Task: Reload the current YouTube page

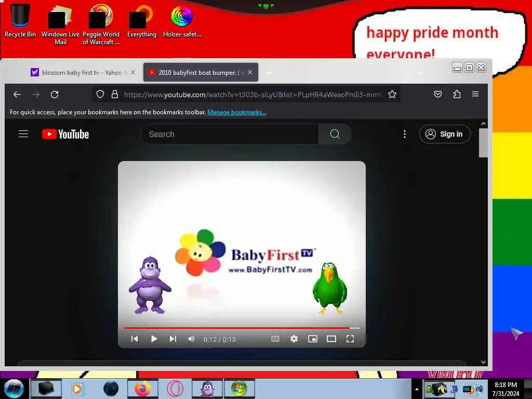Action: point(55,95)
